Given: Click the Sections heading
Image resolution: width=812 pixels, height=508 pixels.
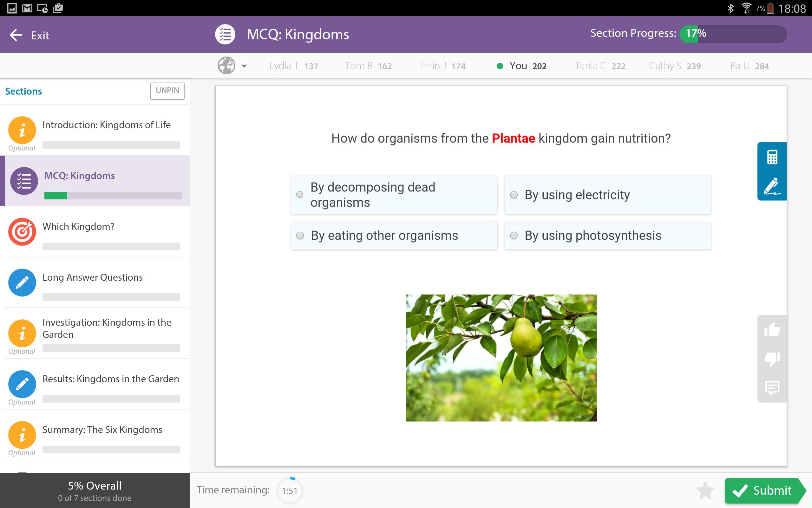Looking at the screenshot, I should click(x=23, y=91).
